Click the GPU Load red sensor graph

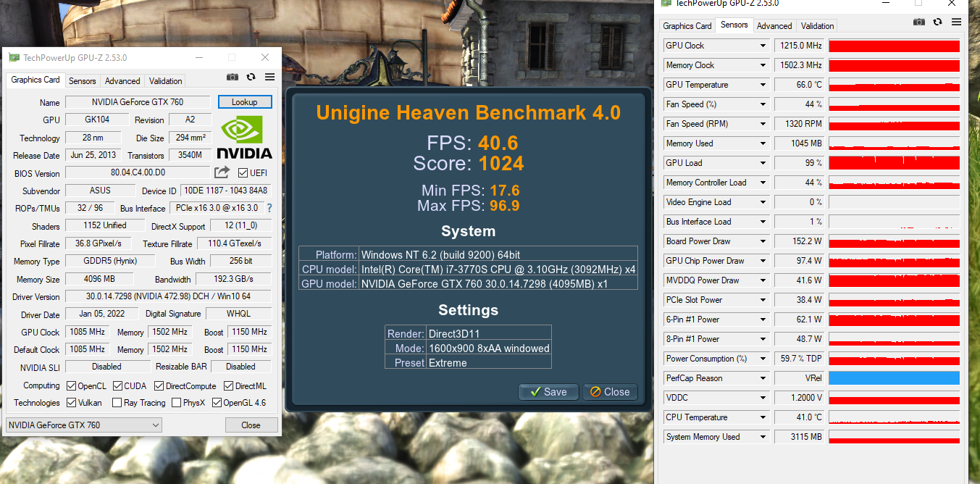click(x=894, y=163)
